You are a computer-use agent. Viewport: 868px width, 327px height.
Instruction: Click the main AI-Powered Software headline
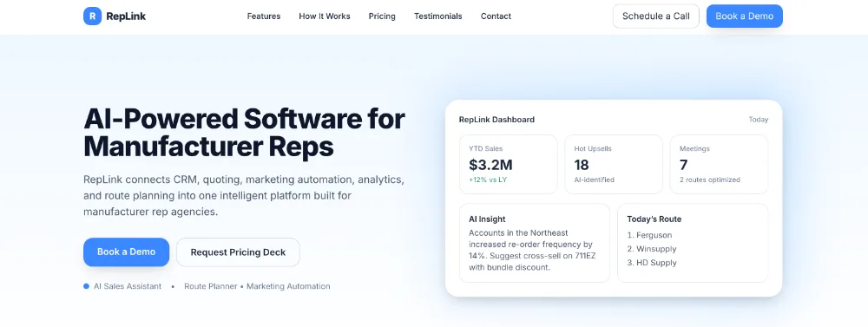tap(244, 132)
